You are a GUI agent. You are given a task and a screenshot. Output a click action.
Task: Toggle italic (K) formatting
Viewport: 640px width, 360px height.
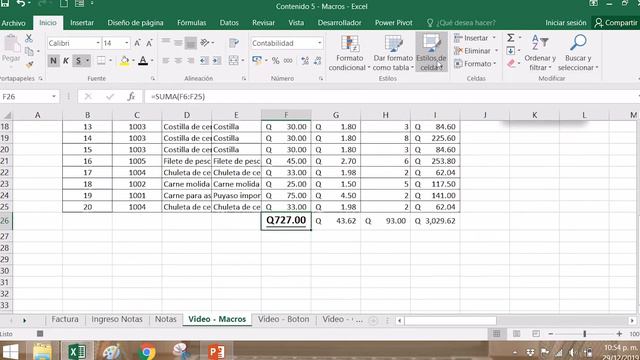[65, 61]
